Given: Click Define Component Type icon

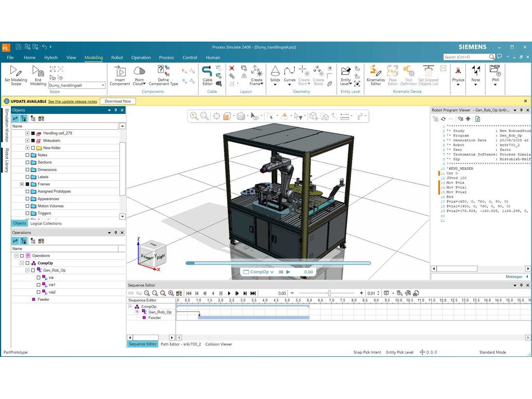Looking at the screenshot, I should point(163,71).
